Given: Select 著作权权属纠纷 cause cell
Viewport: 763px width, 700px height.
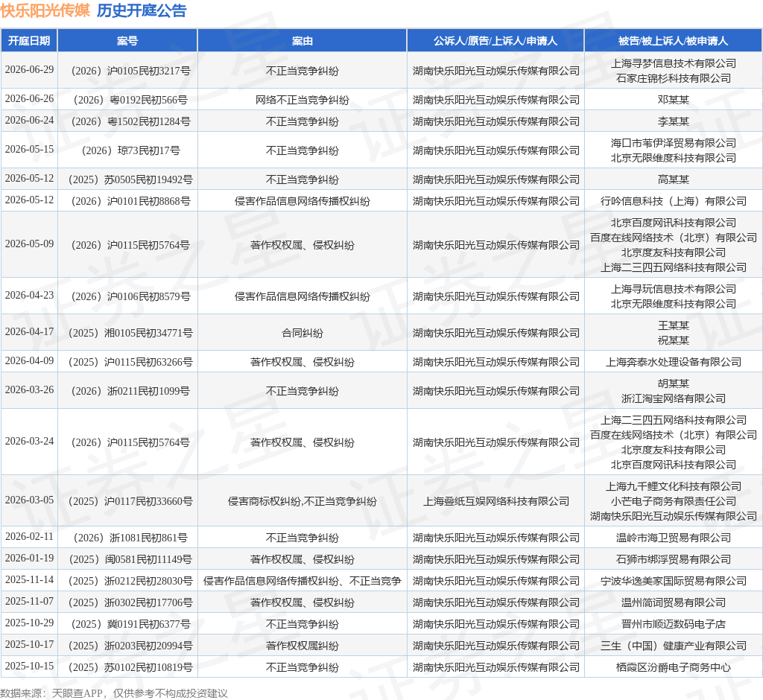Looking at the screenshot, I should coord(303,646).
